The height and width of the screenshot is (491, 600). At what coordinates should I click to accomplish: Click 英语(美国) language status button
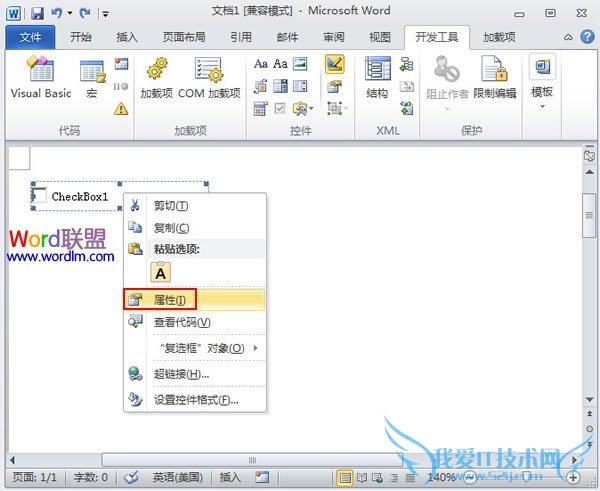point(178,477)
